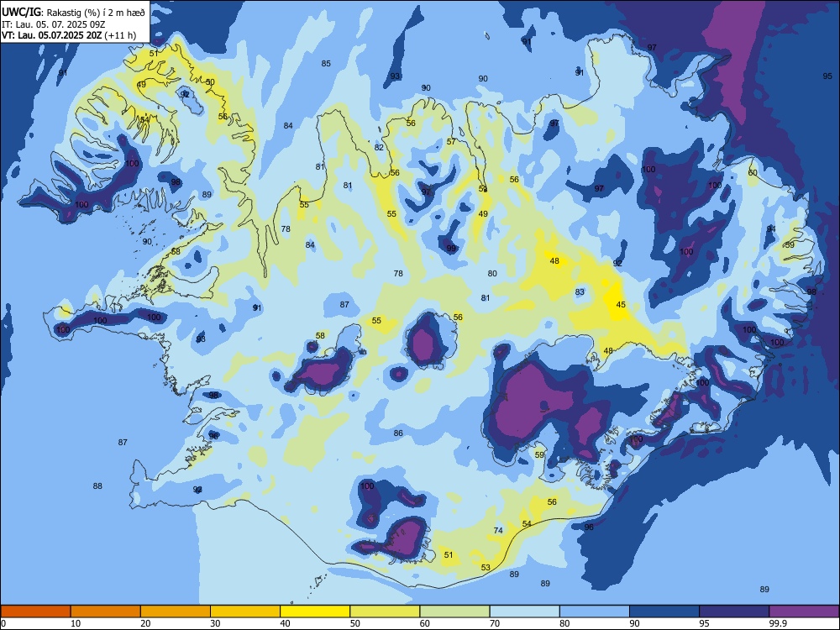840x630 pixels.
Task: Click the '83' humidity value on the map
Action: pyautogui.click(x=580, y=292)
